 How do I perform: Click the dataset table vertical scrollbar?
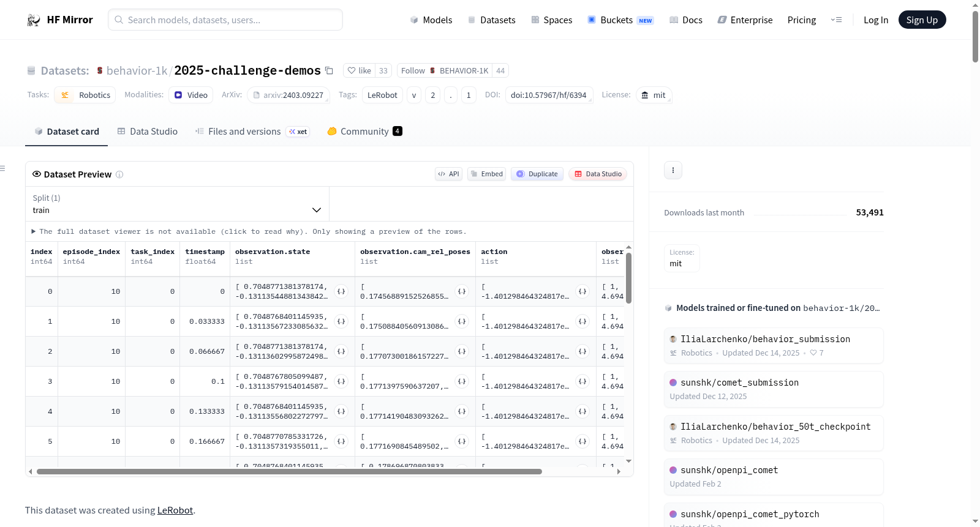(629, 278)
